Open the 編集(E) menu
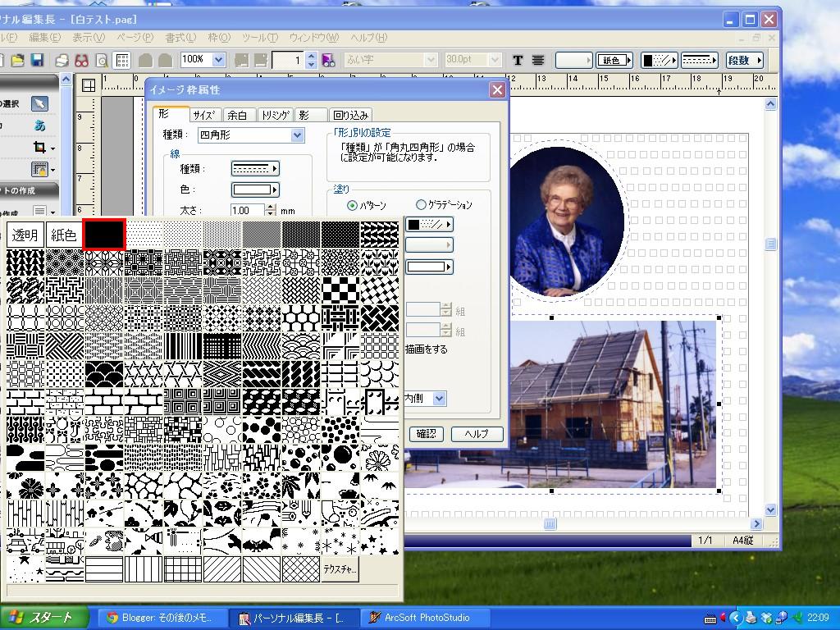Image resolution: width=840 pixels, height=630 pixels. coord(44,38)
